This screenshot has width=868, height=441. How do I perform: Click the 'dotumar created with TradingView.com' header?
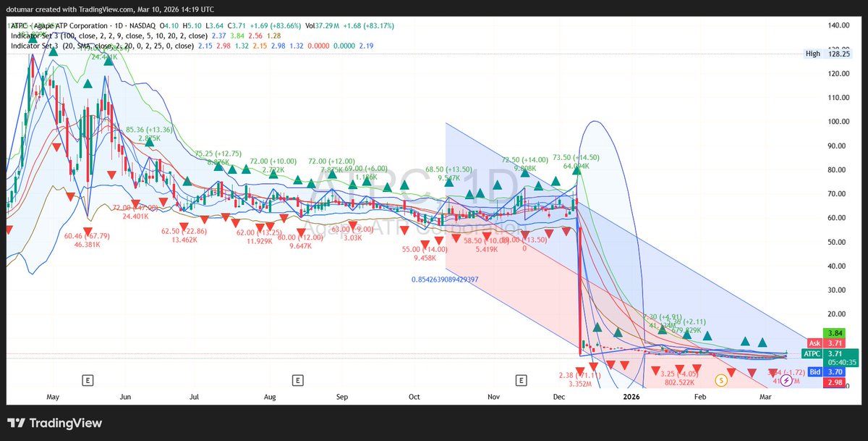pyautogui.click(x=111, y=9)
